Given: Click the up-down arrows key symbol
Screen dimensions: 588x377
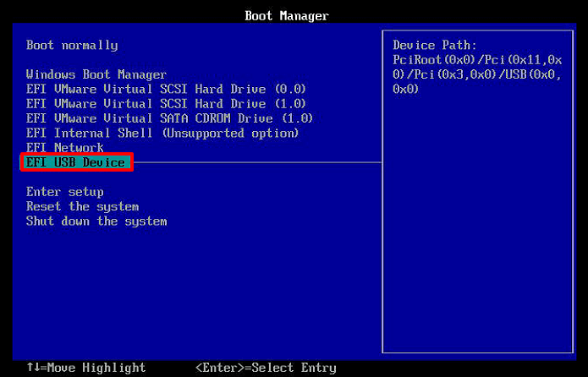Looking at the screenshot, I should click(x=32, y=368).
